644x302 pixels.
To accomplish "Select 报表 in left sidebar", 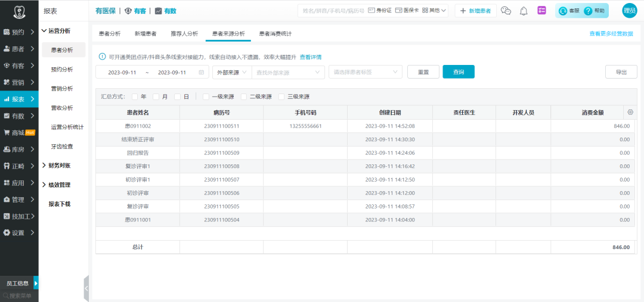I will (x=19, y=99).
